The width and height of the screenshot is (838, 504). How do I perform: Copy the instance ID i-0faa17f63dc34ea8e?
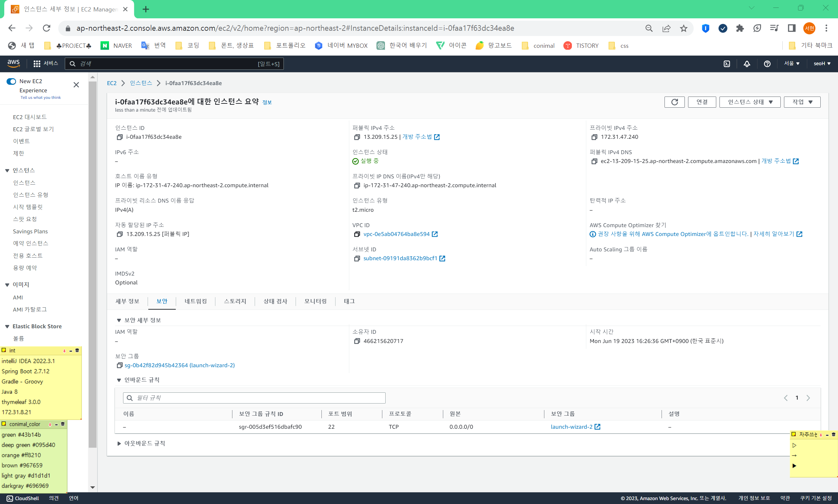[x=119, y=137]
